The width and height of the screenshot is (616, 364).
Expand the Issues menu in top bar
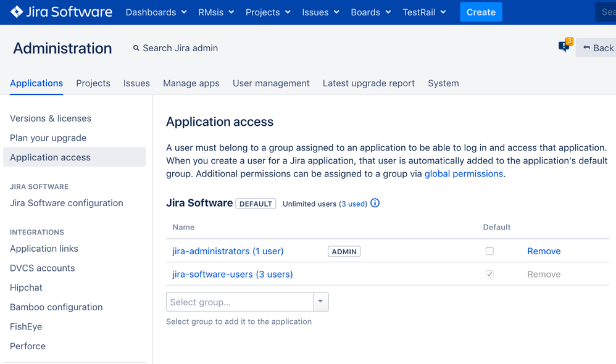(320, 12)
